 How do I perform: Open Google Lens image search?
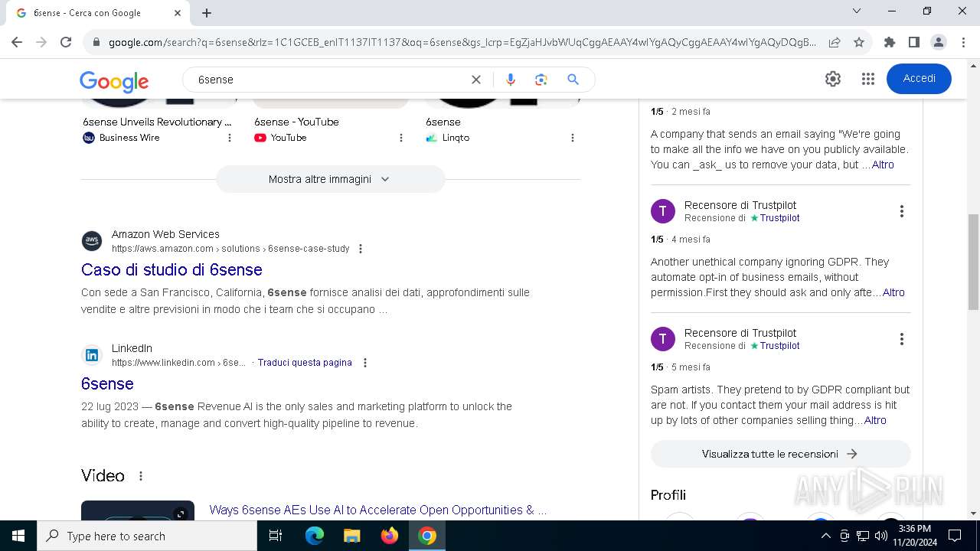tap(541, 80)
